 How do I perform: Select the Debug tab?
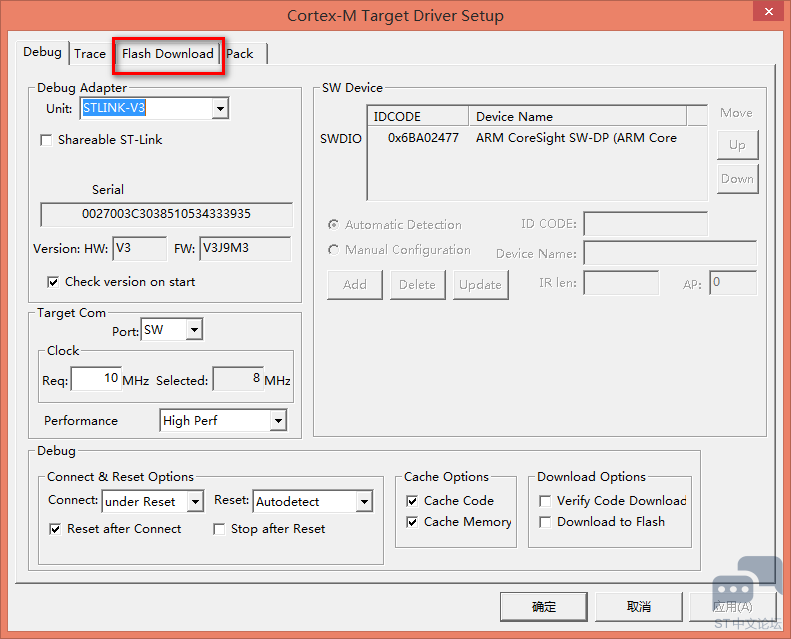[42, 52]
